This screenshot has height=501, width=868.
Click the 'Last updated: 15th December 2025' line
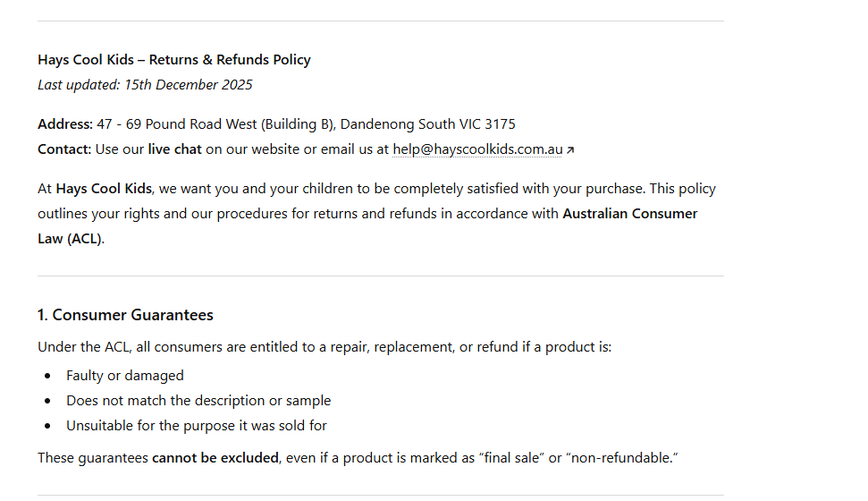(x=145, y=85)
